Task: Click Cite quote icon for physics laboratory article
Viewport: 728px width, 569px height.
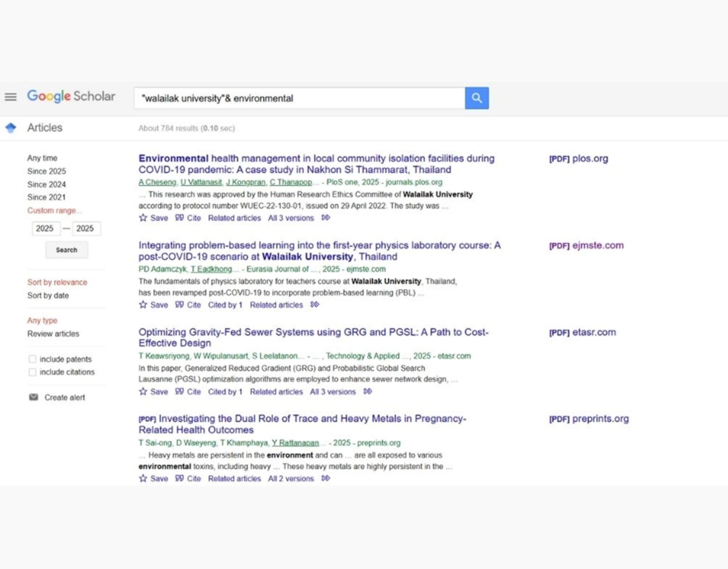Action: [x=179, y=305]
